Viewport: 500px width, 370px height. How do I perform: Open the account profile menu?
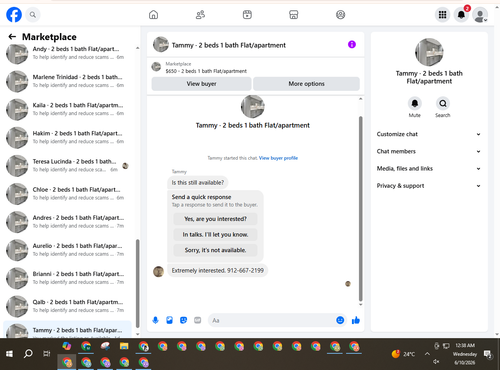(x=480, y=15)
